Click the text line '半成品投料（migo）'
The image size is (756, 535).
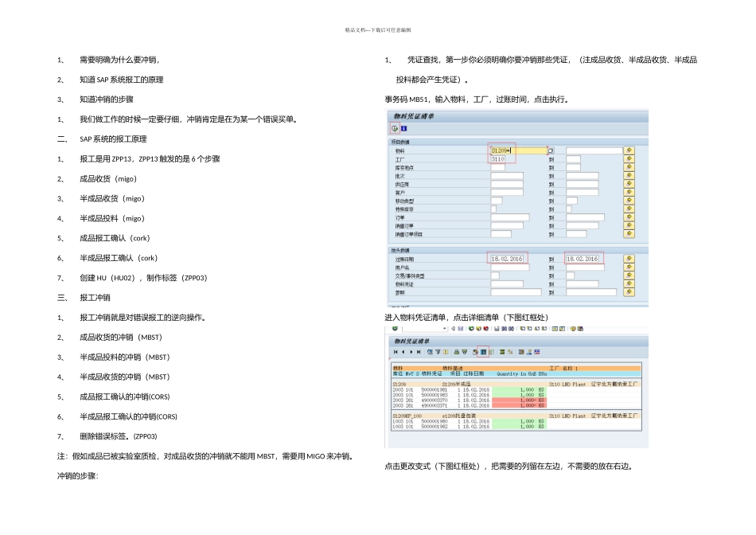tap(112, 218)
